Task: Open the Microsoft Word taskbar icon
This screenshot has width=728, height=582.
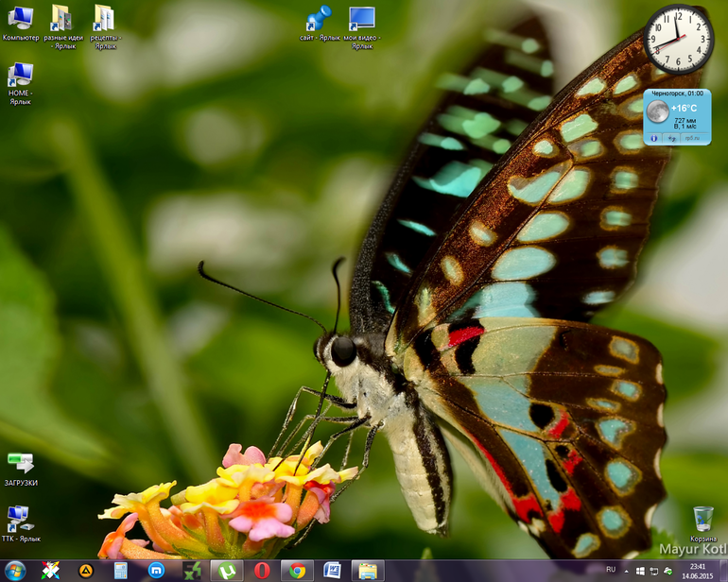Action: 333,571
